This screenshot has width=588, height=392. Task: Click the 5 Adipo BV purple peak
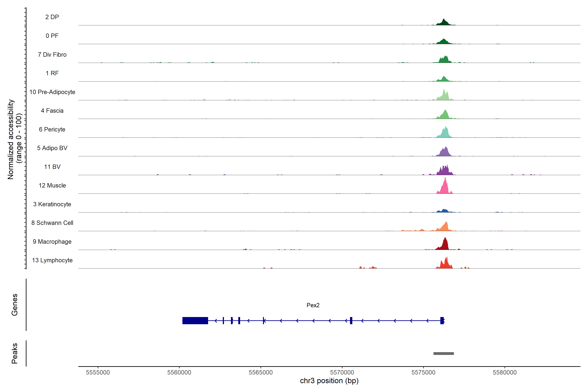[445, 152]
